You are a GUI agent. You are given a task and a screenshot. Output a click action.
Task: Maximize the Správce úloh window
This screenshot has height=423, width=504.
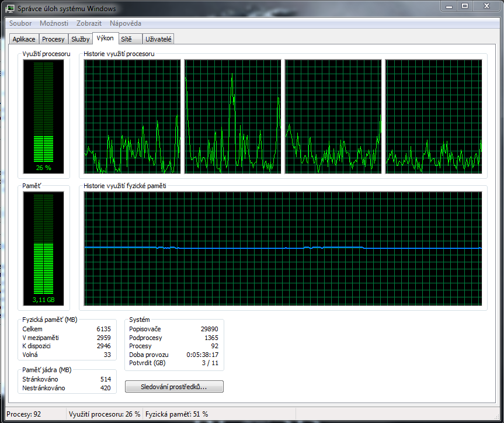point(465,6)
